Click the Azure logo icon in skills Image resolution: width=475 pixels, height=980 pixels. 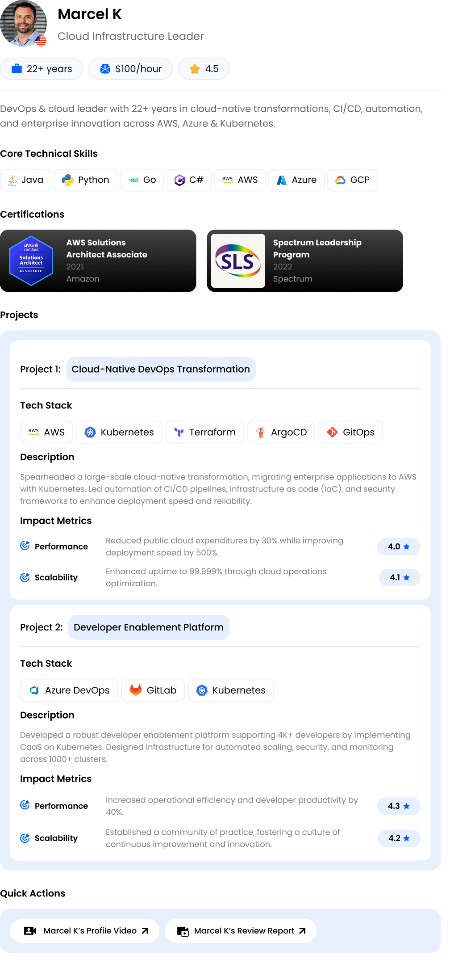point(282,180)
